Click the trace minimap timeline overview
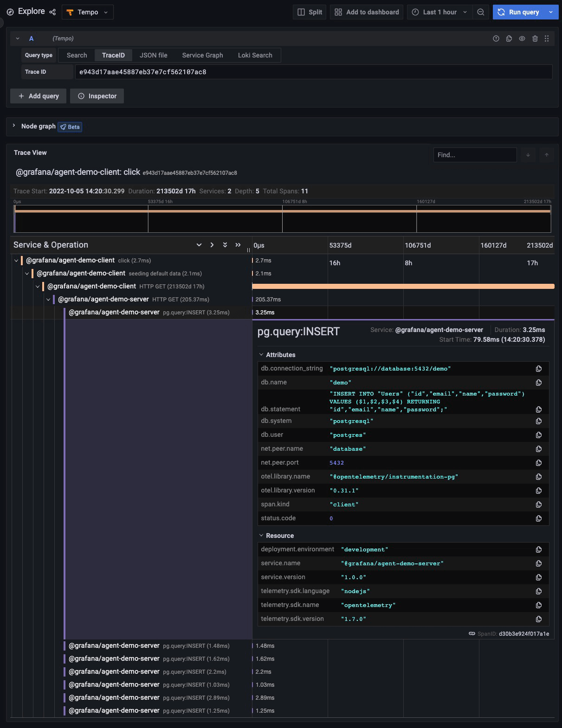The image size is (562, 728). point(282,218)
